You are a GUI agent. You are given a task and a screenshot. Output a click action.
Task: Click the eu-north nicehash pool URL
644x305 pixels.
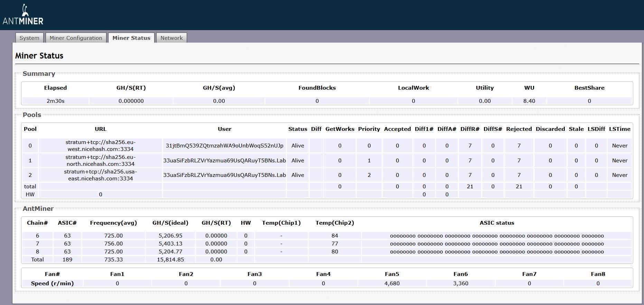(x=101, y=160)
